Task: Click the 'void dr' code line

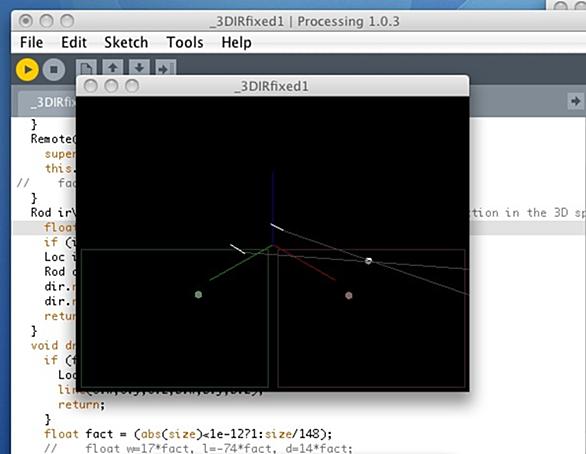Action: [53, 346]
